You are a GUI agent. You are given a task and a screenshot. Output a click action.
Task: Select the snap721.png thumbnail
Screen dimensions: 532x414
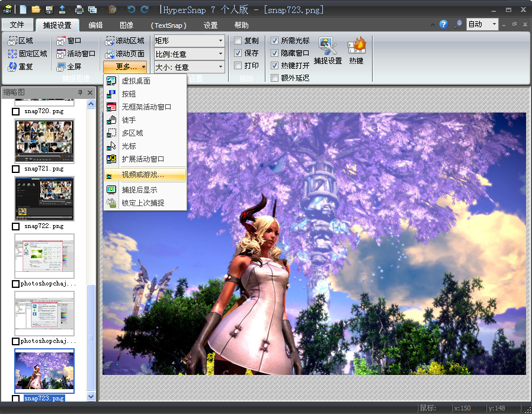pos(44,141)
